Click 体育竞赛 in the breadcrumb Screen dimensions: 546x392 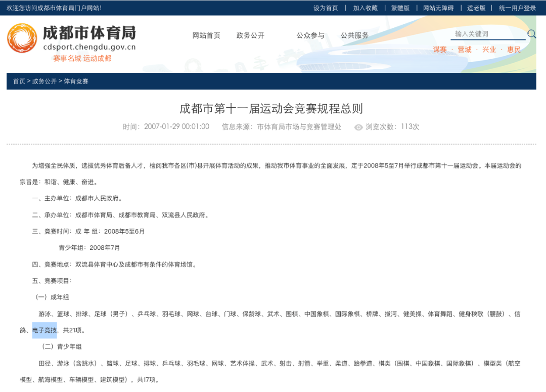(x=76, y=81)
